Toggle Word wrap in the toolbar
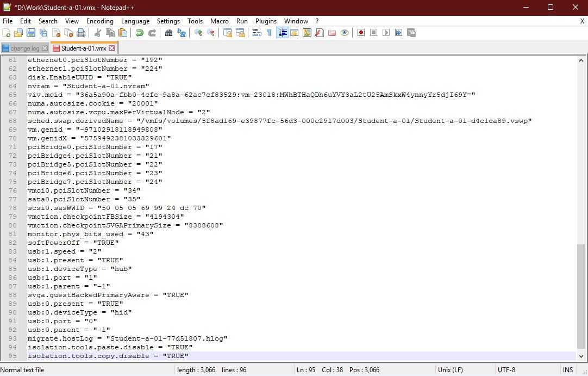 (257, 33)
